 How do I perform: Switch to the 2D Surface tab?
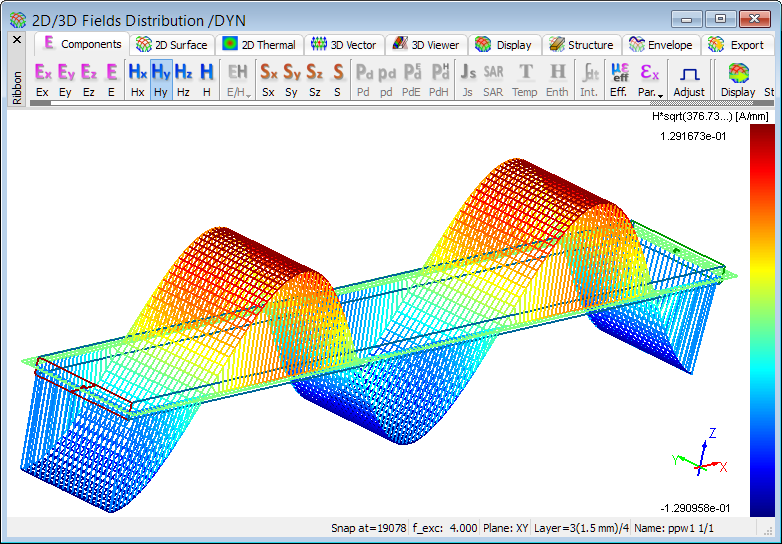(x=172, y=45)
